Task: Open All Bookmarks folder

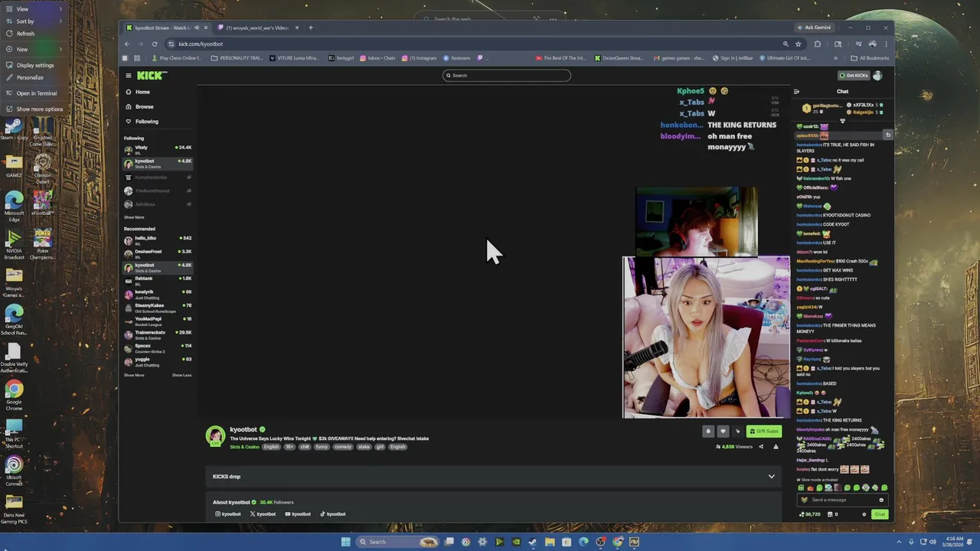Action: pos(870,58)
